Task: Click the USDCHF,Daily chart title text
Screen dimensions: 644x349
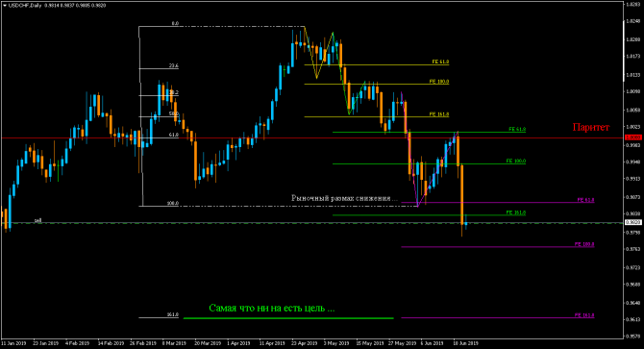Action: 25,6
